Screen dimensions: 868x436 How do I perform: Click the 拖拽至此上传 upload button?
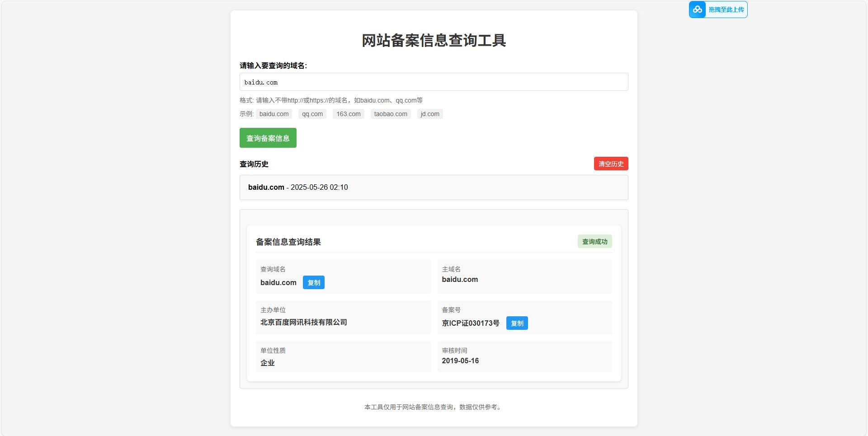tap(718, 9)
